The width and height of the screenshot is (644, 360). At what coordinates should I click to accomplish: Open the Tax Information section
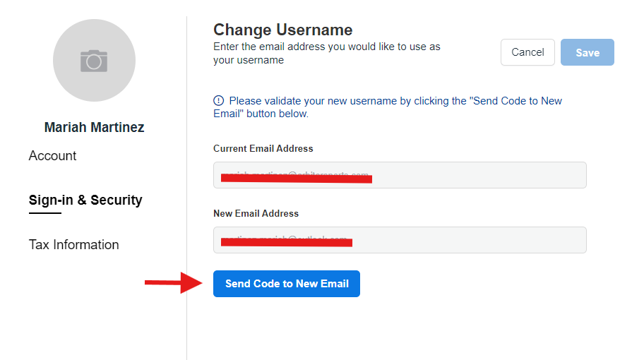click(x=74, y=245)
